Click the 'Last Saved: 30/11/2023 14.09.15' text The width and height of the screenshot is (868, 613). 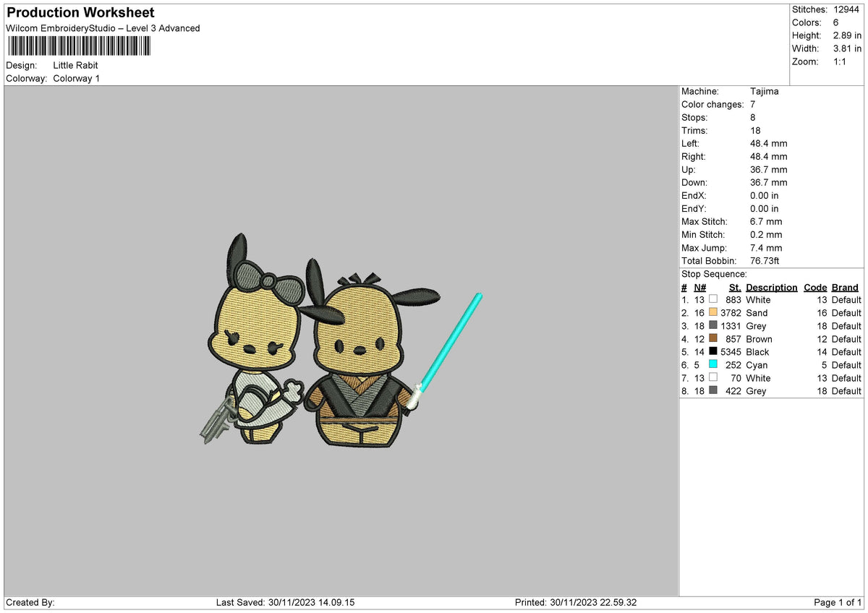click(x=286, y=602)
